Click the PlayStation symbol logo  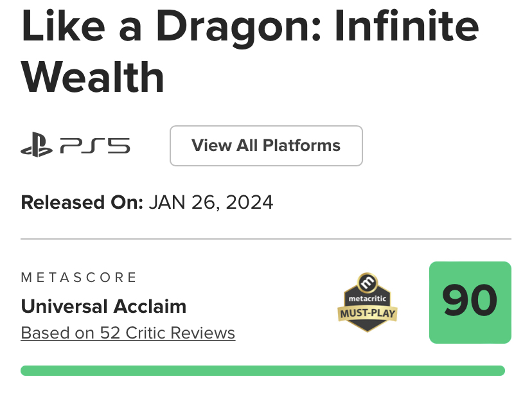(37, 146)
